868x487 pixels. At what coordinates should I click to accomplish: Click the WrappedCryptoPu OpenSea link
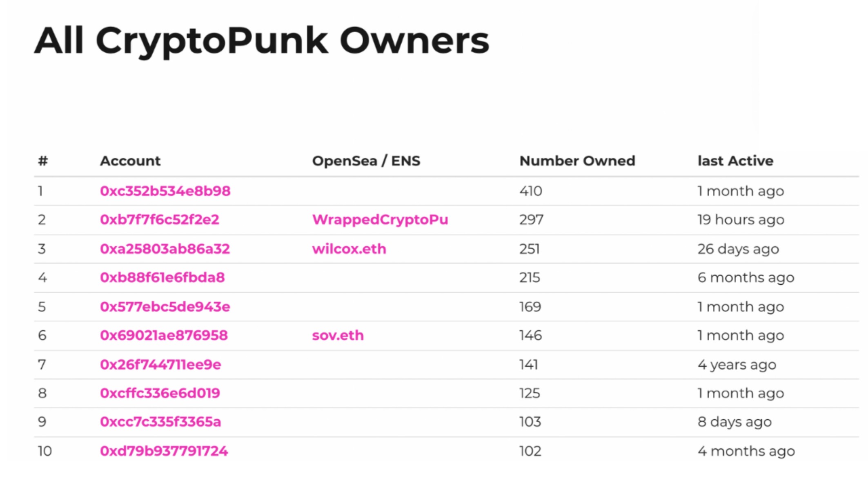pos(380,220)
